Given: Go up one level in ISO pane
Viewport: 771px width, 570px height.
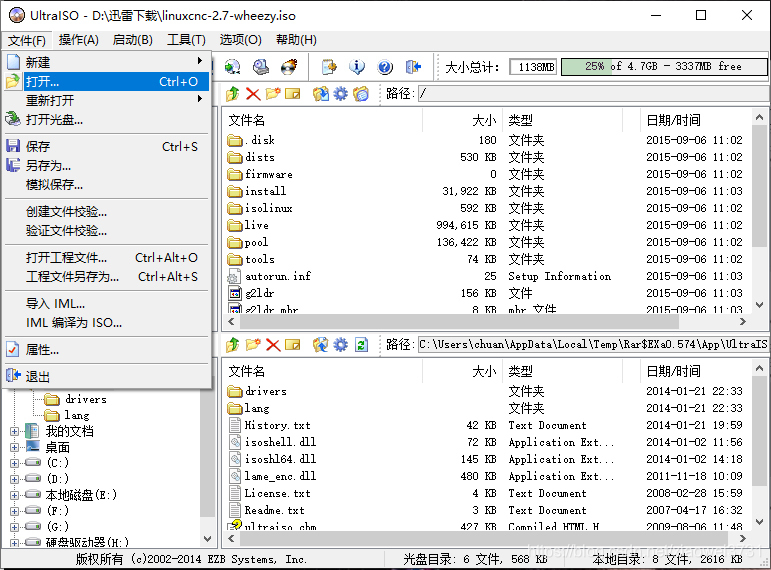Looking at the screenshot, I should (x=233, y=93).
